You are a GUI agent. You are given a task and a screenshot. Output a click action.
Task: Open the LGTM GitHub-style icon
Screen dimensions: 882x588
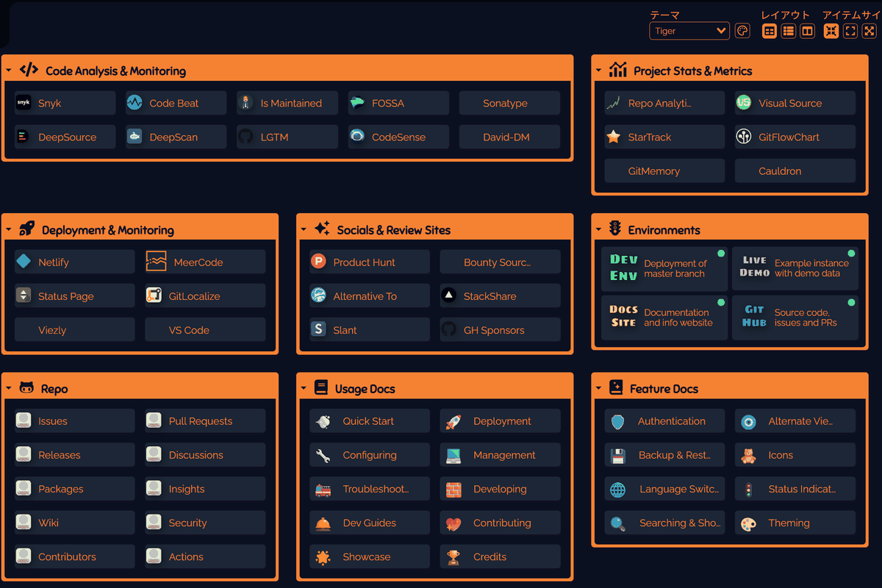(x=245, y=137)
